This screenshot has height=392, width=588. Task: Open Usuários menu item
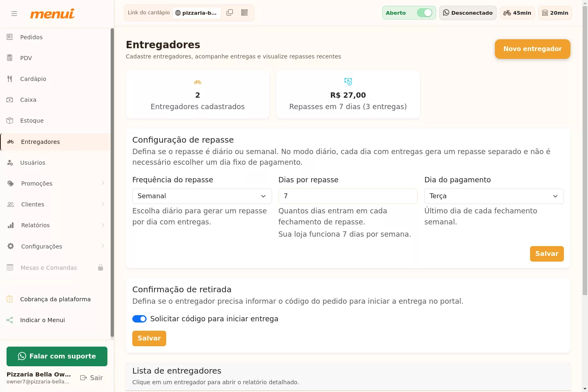pyautogui.click(x=56, y=163)
